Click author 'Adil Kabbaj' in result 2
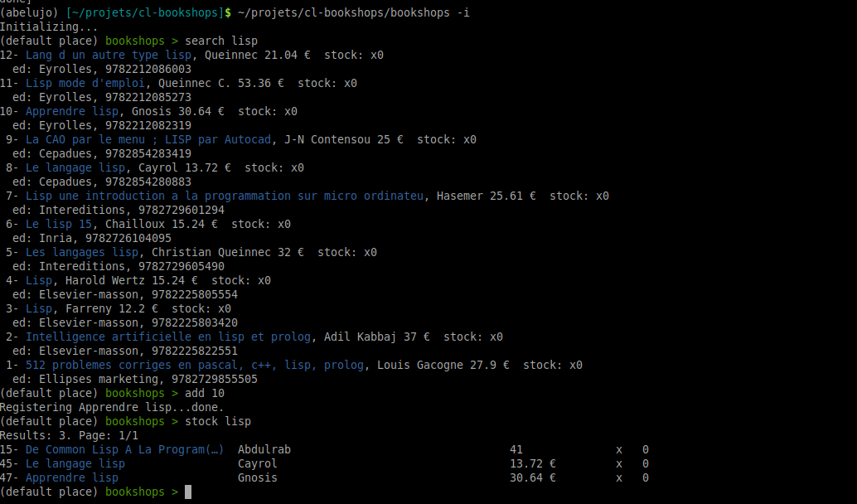Viewport: 857px width, 504px height. tap(361, 337)
